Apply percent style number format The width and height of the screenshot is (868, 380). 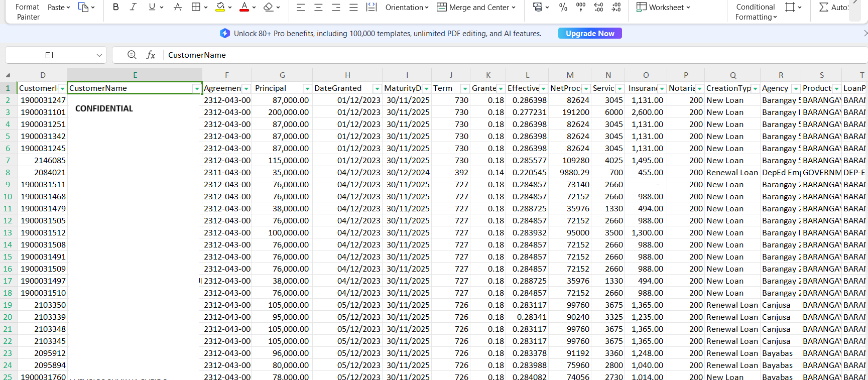pos(563,7)
